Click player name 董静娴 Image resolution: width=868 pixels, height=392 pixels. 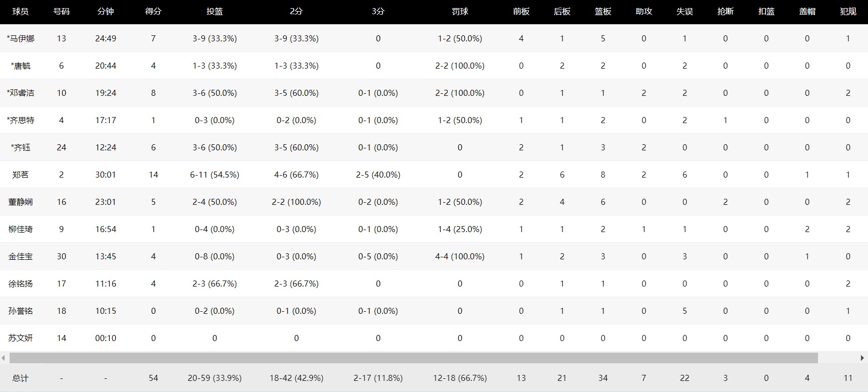pyautogui.click(x=21, y=202)
